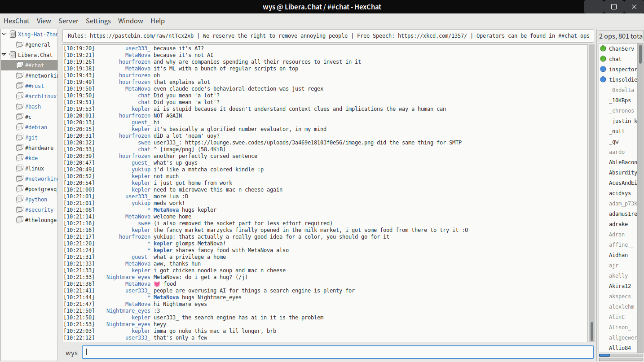This screenshot has height=362, width=644.
Task: Click the channel icon next to #security
Action: (20, 209)
